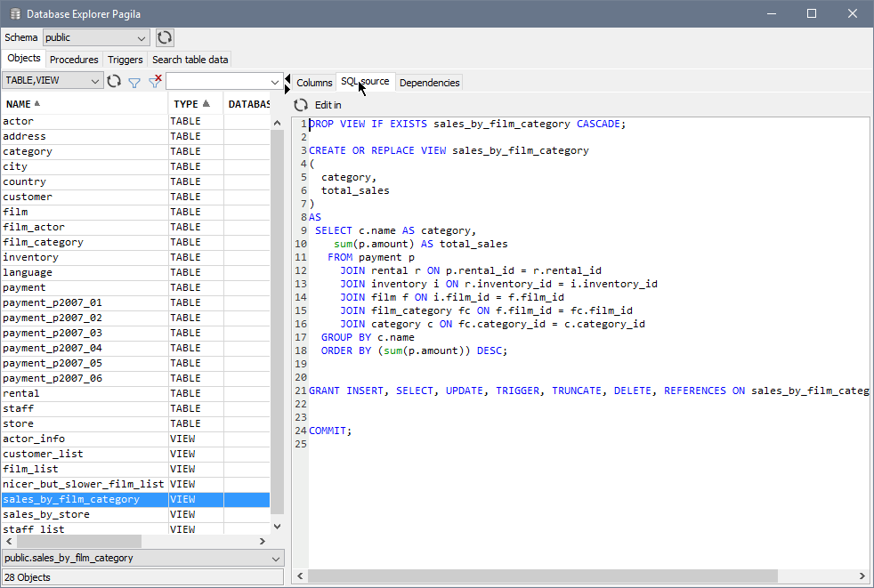
Task: Select the film_category table row
Action: (43, 242)
